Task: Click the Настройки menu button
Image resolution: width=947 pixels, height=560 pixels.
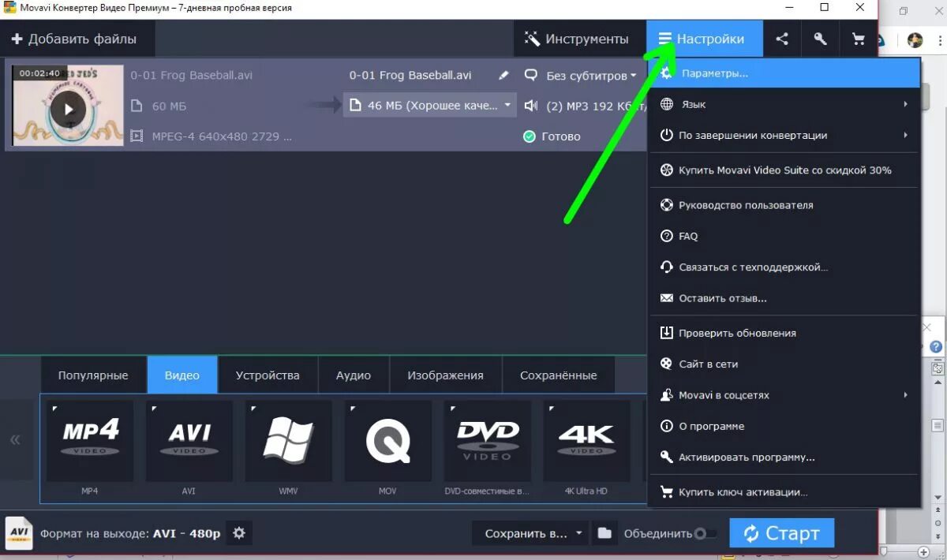Action: coord(705,39)
